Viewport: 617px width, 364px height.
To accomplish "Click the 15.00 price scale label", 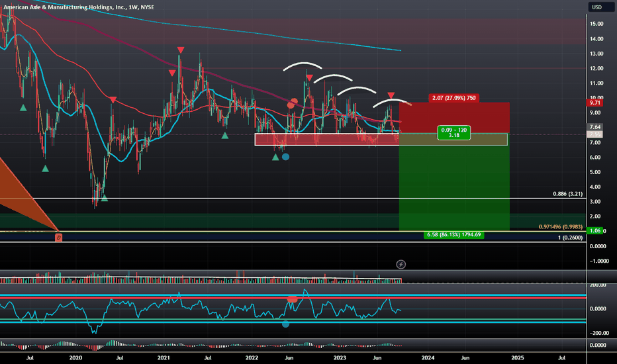I will 596,24.
